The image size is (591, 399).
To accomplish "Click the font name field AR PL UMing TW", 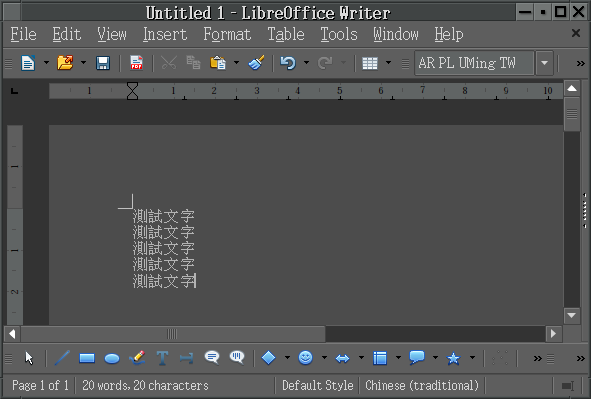I will [474, 63].
